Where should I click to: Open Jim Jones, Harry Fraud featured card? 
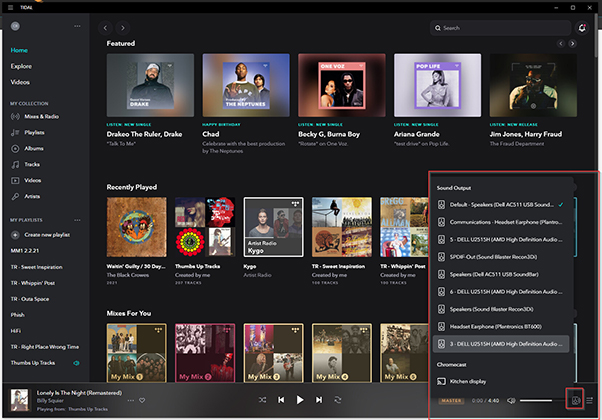pyautogui.click(x=533, y=85)
